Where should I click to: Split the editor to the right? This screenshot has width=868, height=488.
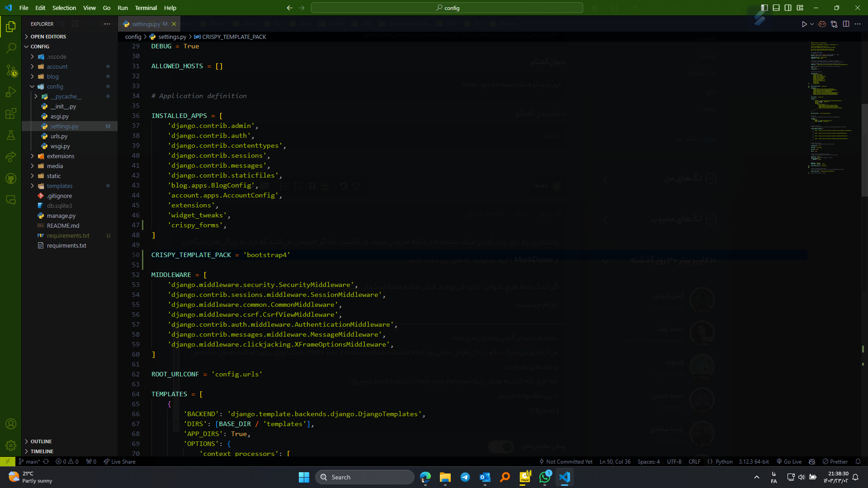846,24
